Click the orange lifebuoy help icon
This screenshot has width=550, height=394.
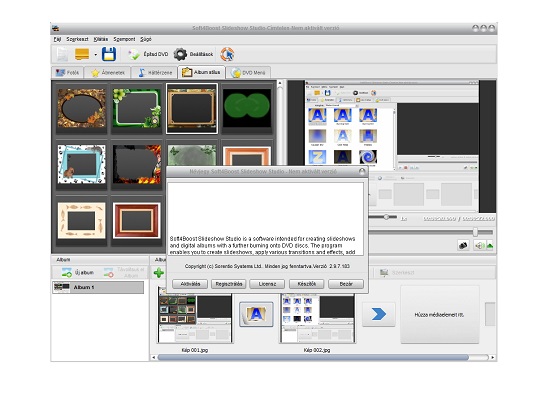tap(227, 54)
